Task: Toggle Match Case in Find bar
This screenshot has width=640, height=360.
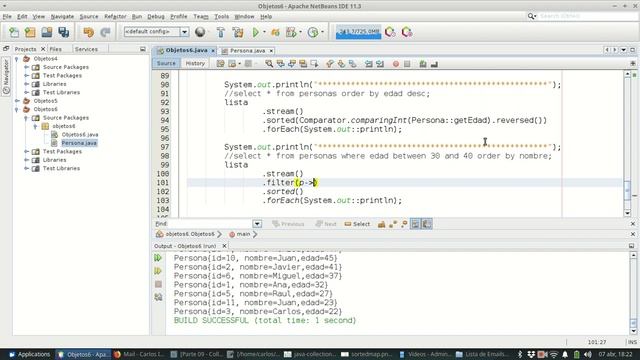Action: point(381,224)
